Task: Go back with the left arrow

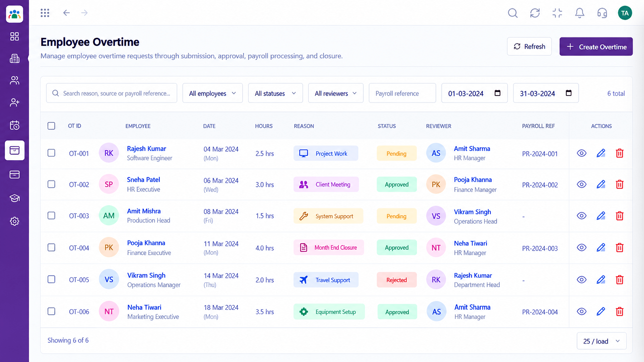Action: click(x=66, y=13)
